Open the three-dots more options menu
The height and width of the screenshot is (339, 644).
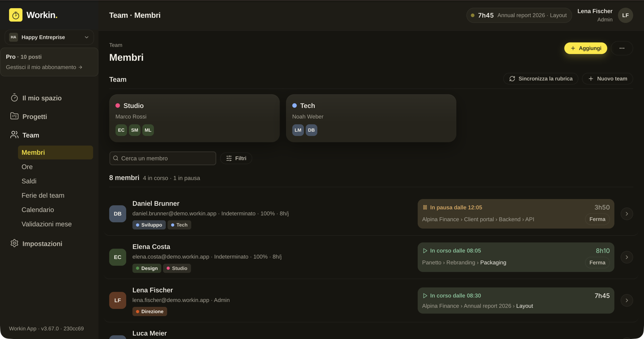pyautogui.click(x=622, y=48)
